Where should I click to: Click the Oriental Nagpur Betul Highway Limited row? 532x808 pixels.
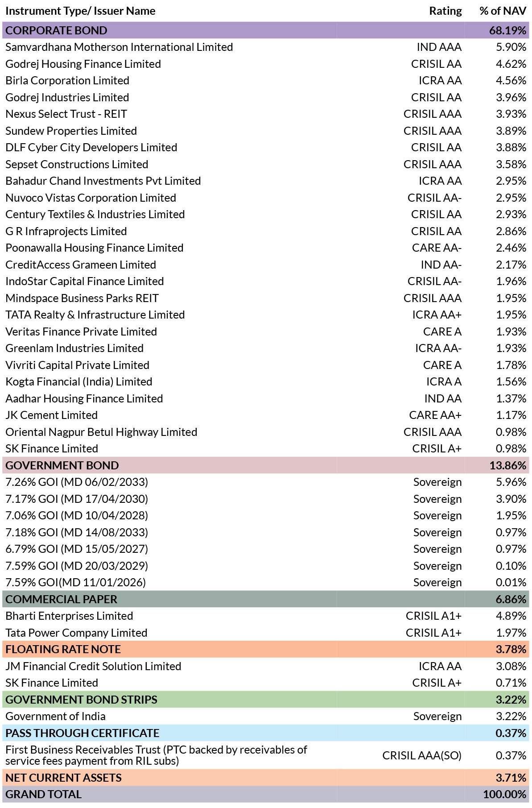(266, 432)
